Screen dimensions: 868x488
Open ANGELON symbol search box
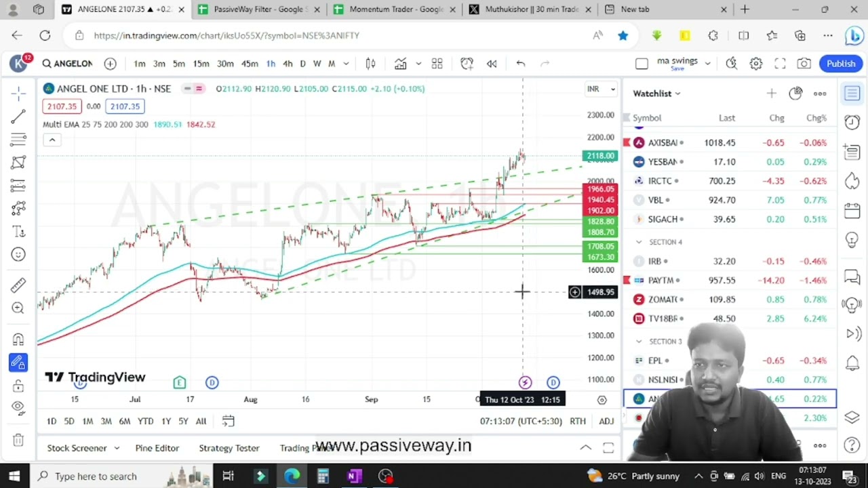tap(67, 64)
